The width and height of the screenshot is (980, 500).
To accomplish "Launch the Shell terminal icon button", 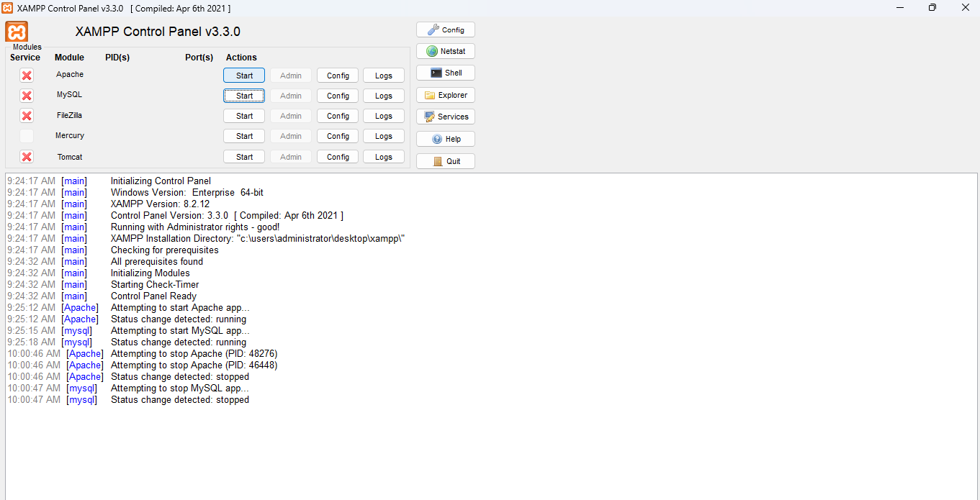I will tap(446, 73).
